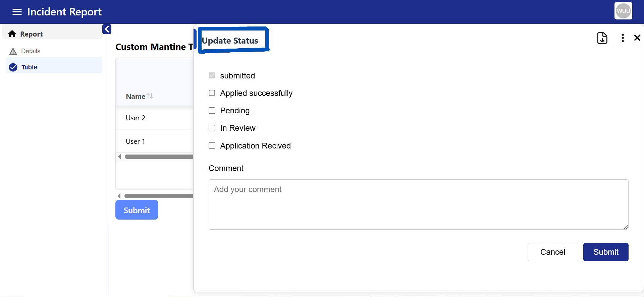Focus the Add your comment text area
The image size is (644, 297).
click(418, 204)
